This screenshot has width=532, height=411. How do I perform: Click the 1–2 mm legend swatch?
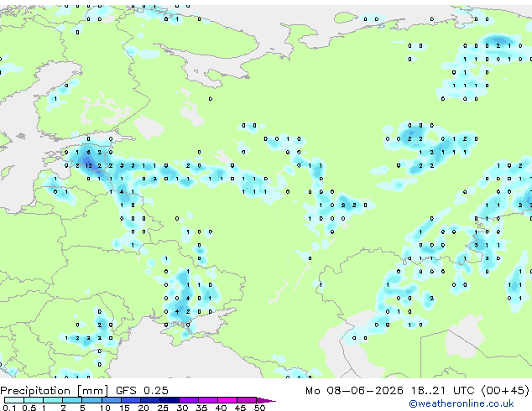click(53, 400)
